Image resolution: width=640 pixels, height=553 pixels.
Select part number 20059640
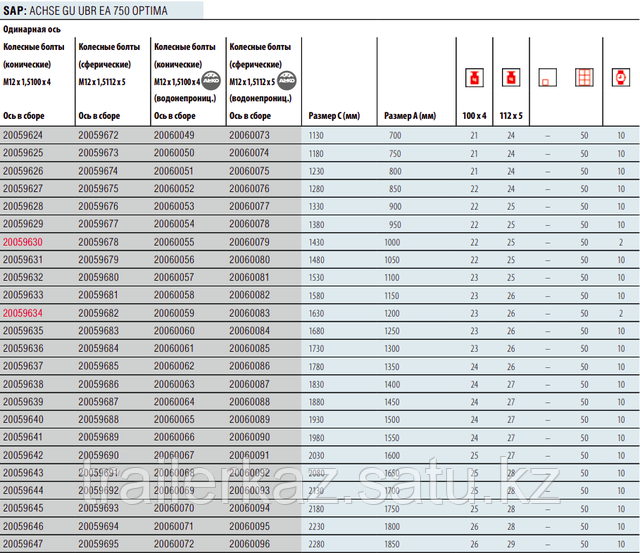(23, 420)
